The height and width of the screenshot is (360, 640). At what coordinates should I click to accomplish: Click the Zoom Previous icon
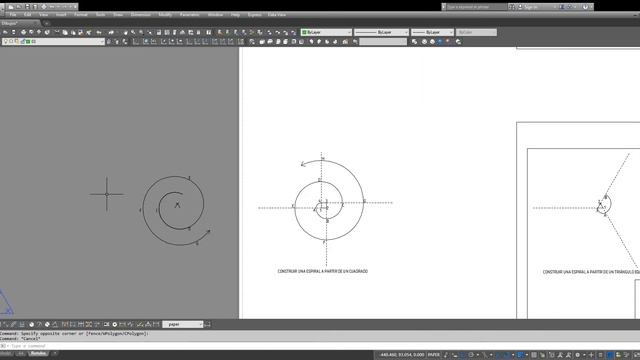149,32
